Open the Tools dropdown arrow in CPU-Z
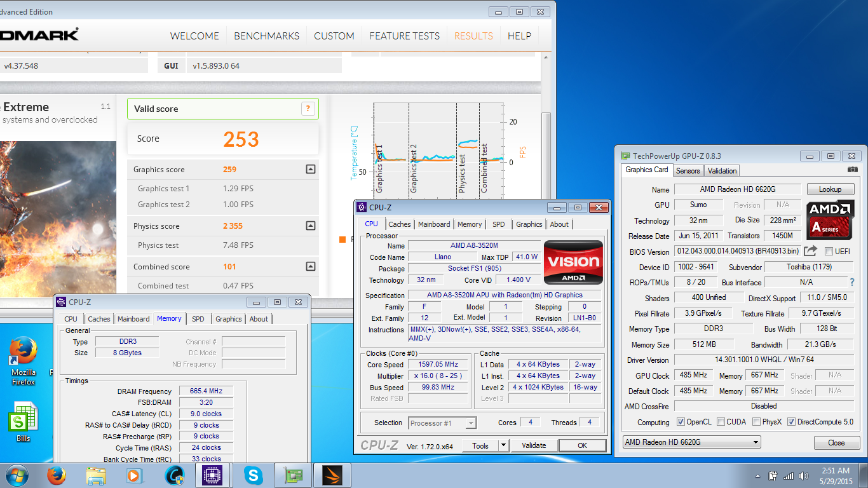 [503, 445]
